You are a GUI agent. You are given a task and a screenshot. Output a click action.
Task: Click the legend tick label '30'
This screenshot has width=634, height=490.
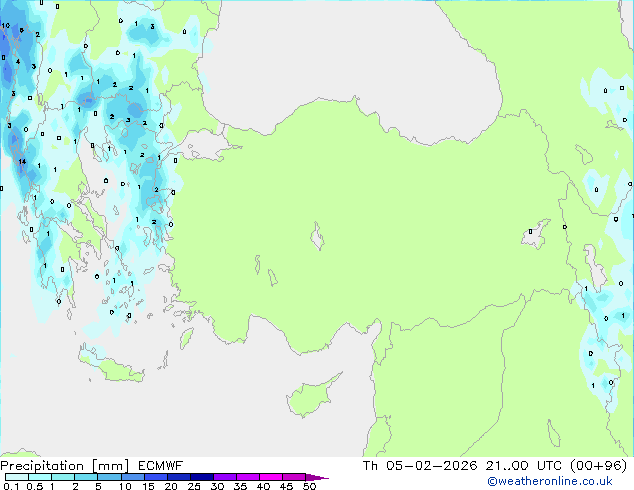coord(217,486)
